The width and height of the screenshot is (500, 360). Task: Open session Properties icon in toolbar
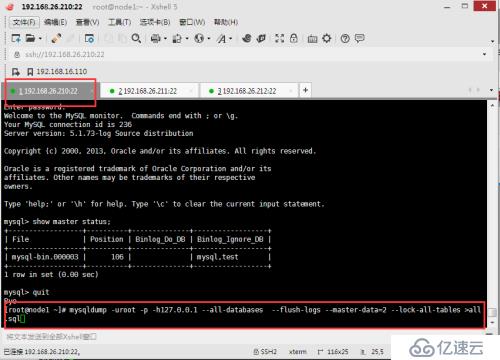point(89,39)
